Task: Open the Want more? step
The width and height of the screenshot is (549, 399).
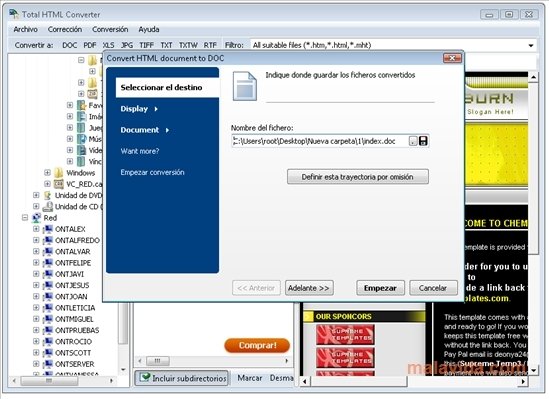Action: 140,151
